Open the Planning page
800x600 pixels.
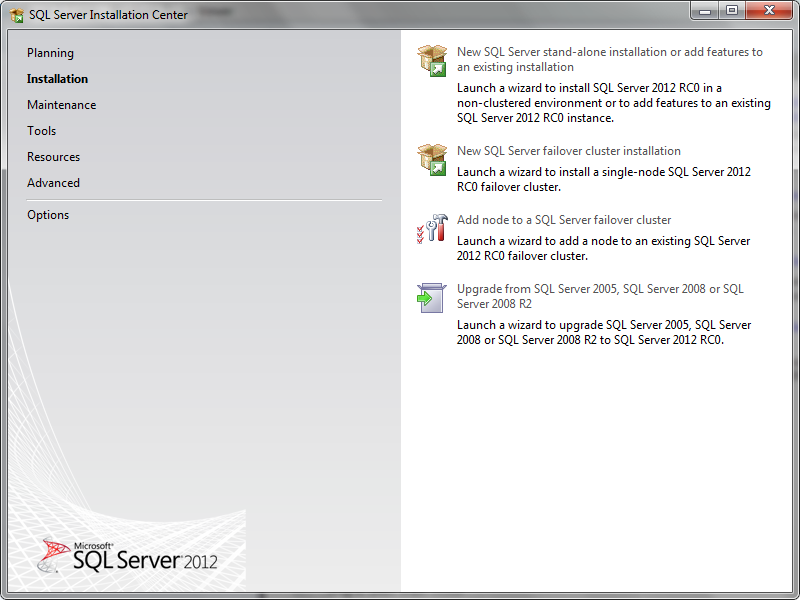tap(51, 53)
